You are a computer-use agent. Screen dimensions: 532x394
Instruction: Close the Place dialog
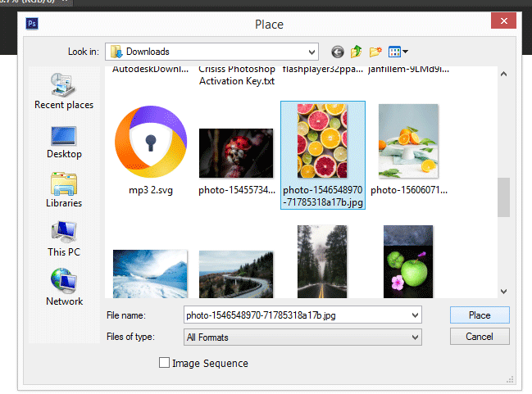point(503,21)
